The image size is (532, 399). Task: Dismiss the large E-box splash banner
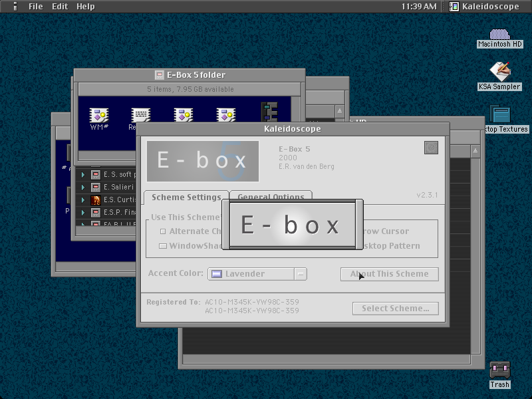tap(293, 225)
